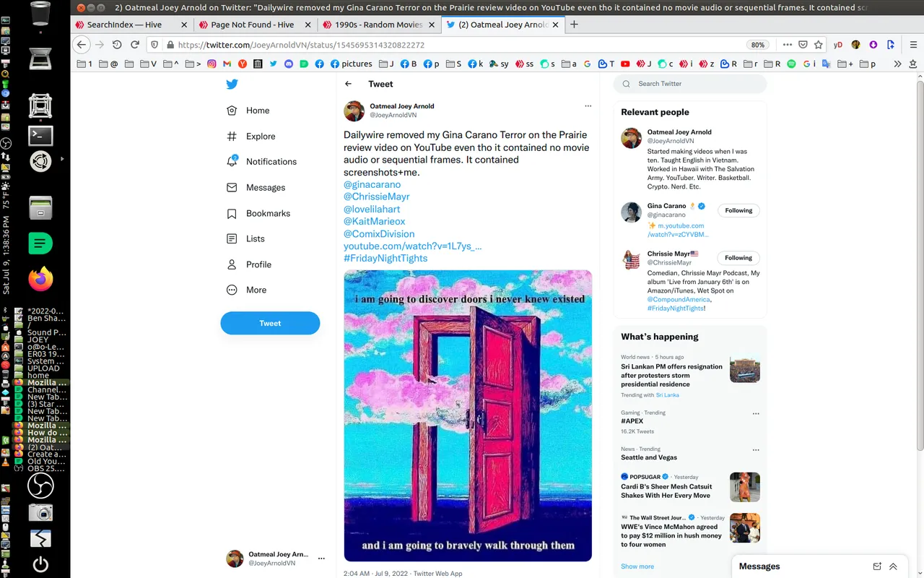The height and width of the screenshot is (578, 924).
Task: Expand the Messages drawer with chevrons
Action: coord(893,566)
